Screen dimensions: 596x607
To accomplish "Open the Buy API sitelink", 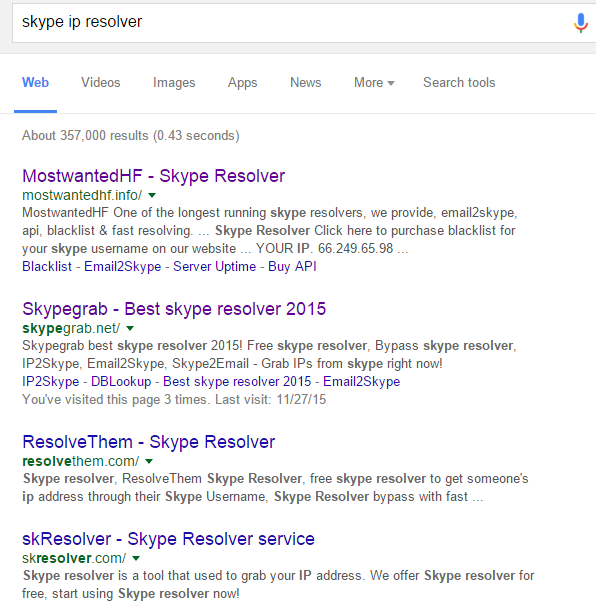I will [x=292, y=266].
